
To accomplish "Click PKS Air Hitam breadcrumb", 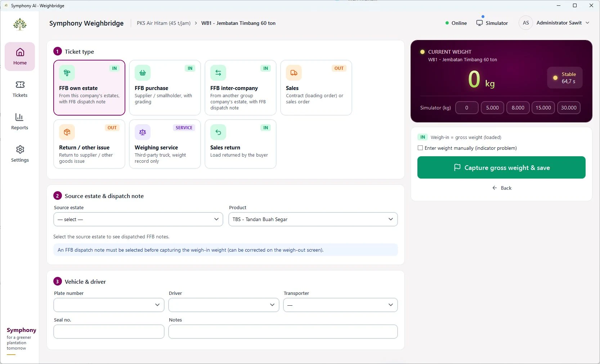I will click(164, 23).
